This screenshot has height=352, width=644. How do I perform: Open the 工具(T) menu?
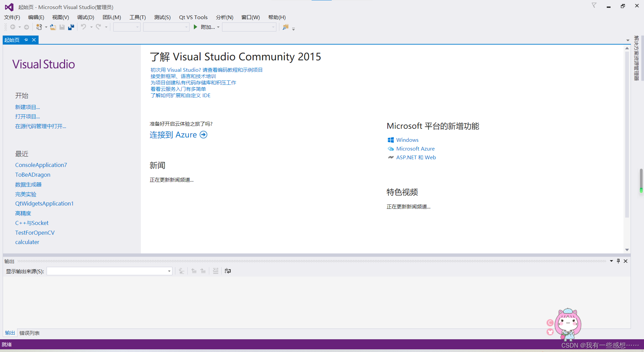point(138,17)
